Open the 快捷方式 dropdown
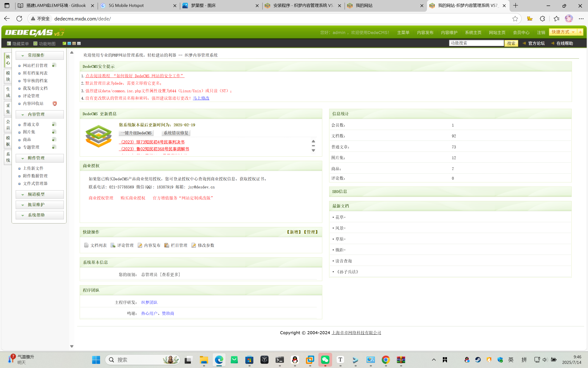588x368 pixels. (x=563, y=32)
